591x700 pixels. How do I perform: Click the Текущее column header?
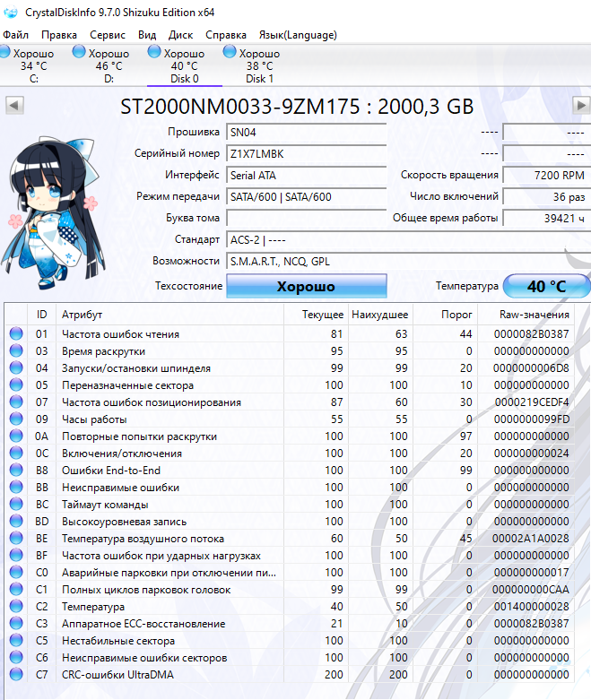[x=316, y=315]
